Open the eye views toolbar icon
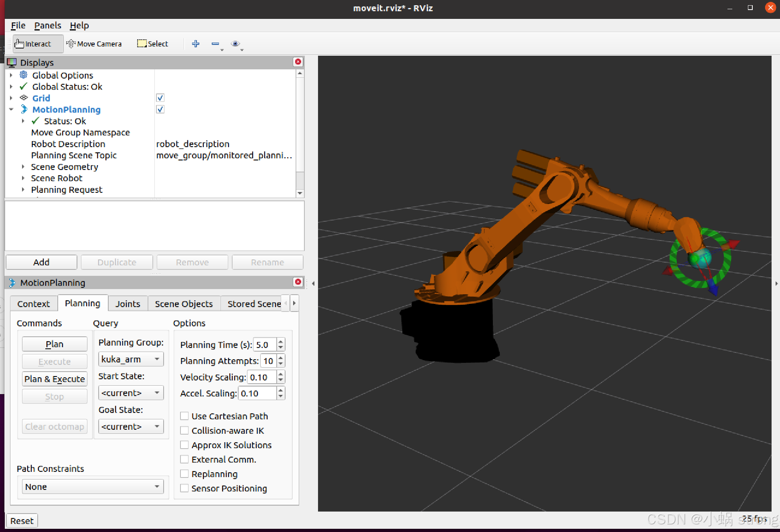 [x=235, y=44]
